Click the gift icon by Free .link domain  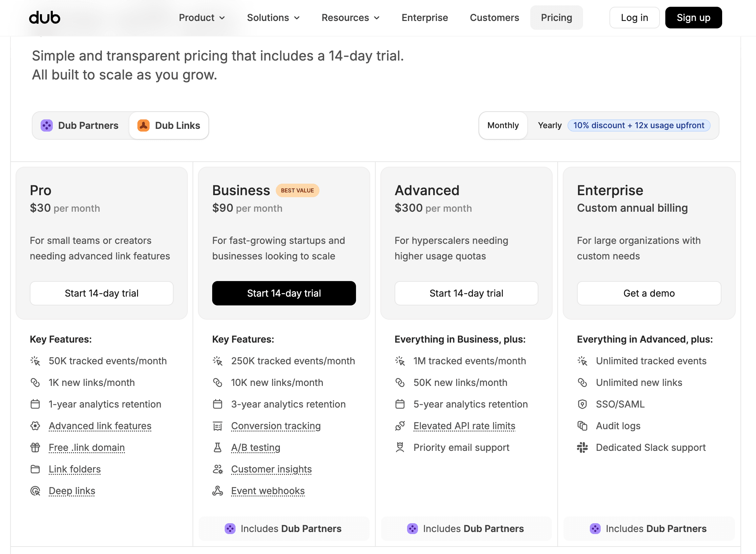click(x=35, y=447)
